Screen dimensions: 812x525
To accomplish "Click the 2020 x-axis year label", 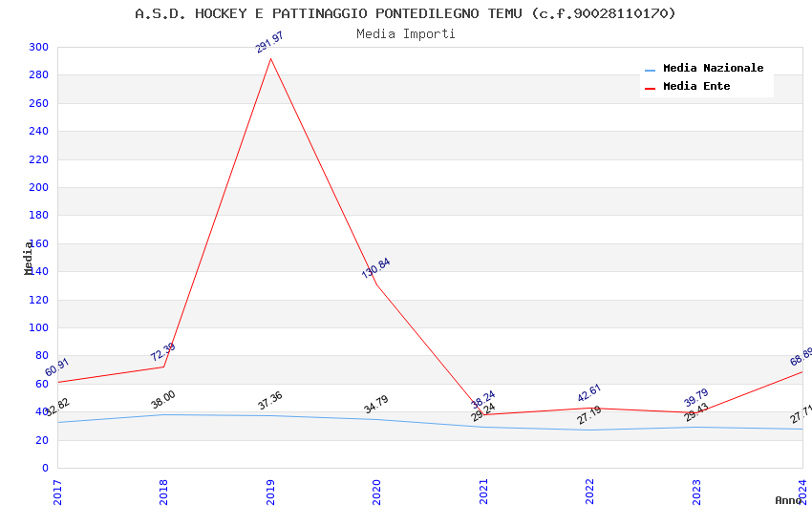I will click(376, 493).
